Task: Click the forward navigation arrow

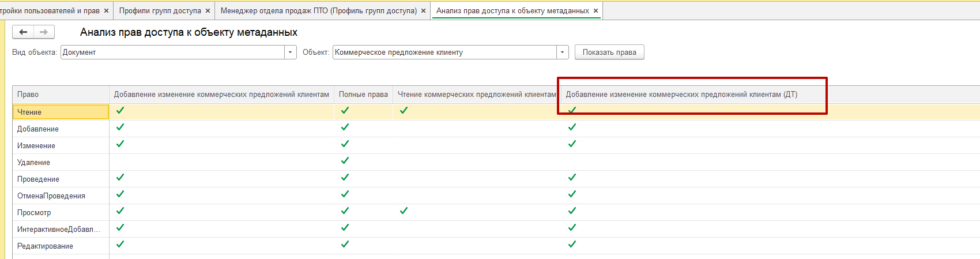Action: (x=44, y=32)
